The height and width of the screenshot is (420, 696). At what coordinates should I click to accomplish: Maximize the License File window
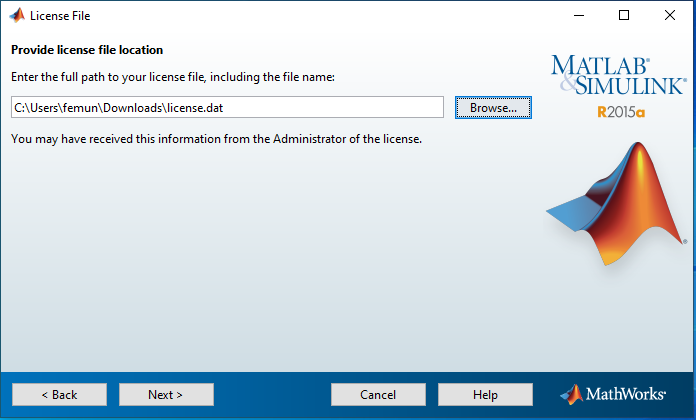tap(624, 16)
